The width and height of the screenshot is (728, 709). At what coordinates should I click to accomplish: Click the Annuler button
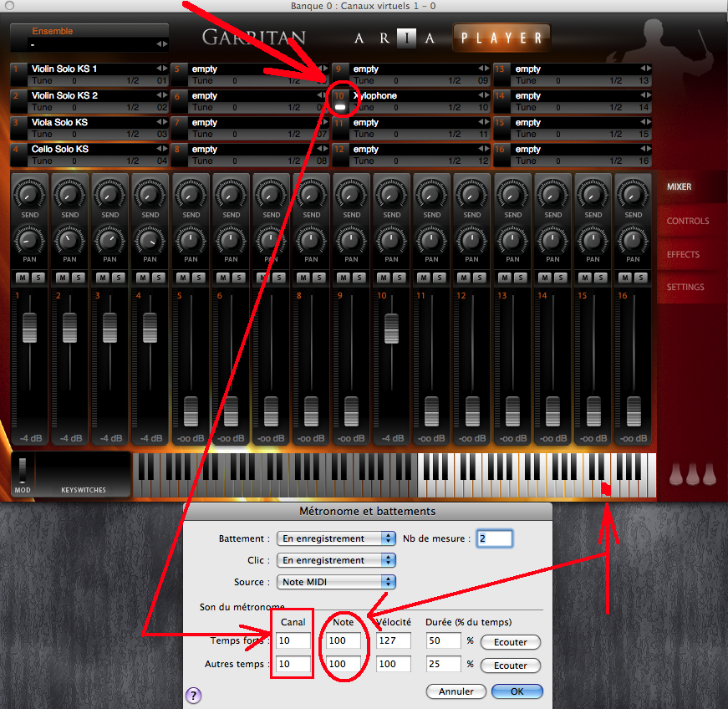coord(456,691)
